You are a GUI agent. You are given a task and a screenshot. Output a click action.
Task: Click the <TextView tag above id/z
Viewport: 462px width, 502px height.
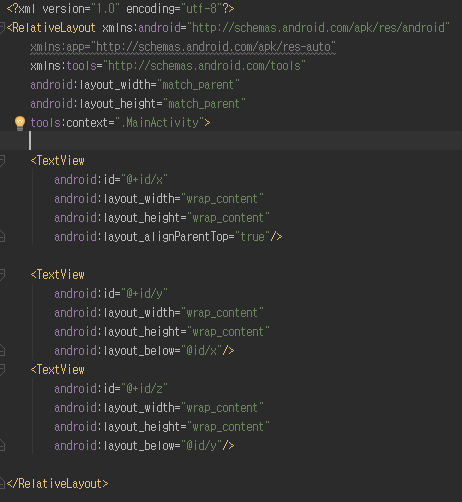tap(57, 370)
